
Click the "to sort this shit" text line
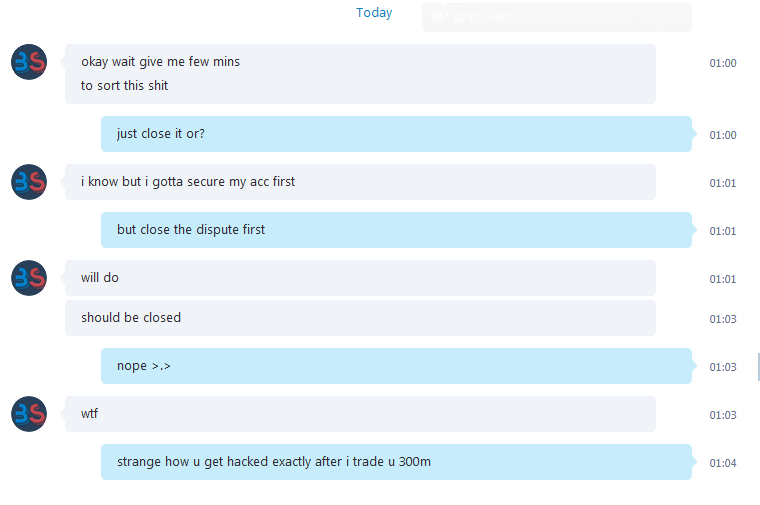click(x=124, y=86)
